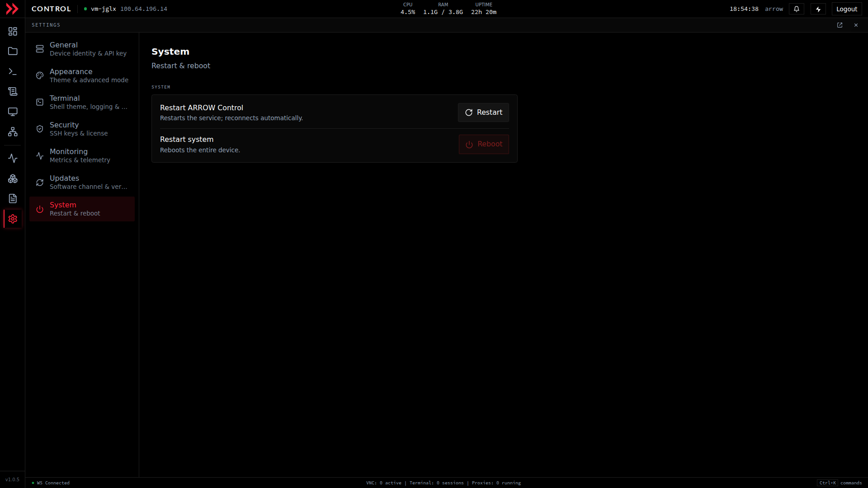Open Terminal settings section
Image resolution: width=868 pixels, height=488 pixels.
pos(82,102)
